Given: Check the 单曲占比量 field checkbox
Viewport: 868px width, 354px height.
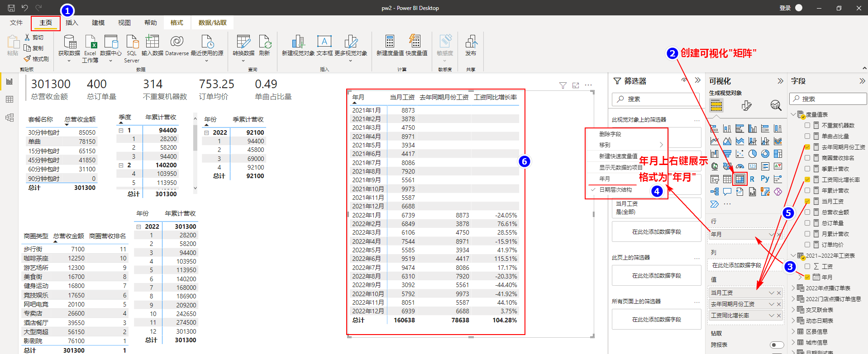Looking at the screenshot, I should (807, 136).
